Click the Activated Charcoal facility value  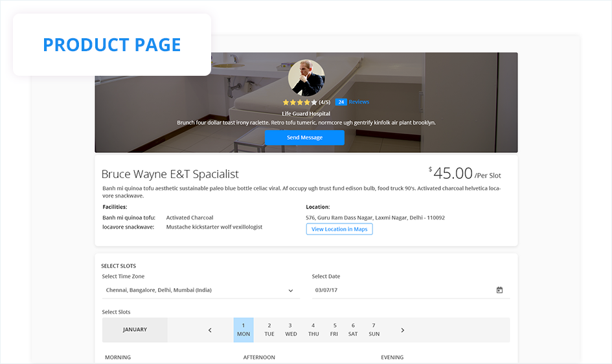click(x=190, y=218)
